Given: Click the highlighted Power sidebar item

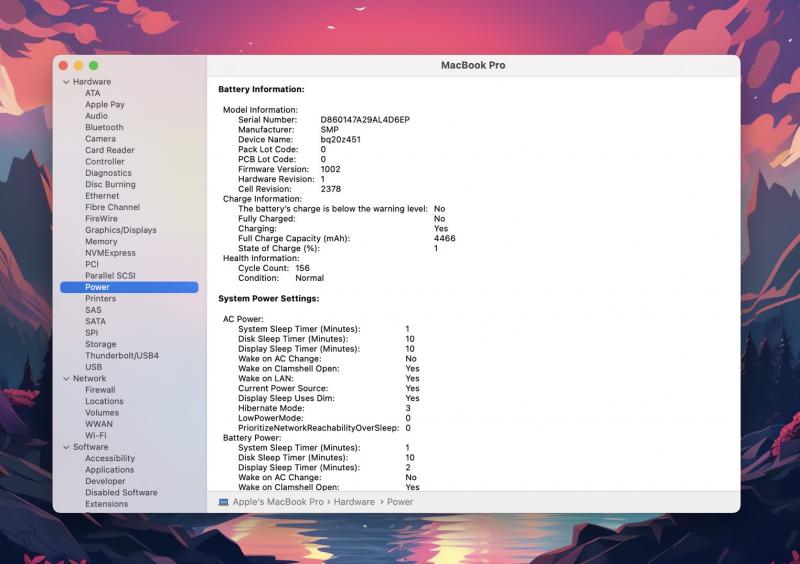Looking at the screenshot, I should click(x=129, y=287).
